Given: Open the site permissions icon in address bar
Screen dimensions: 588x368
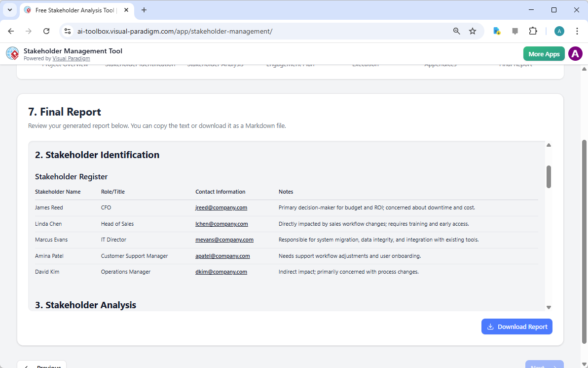Looking at the screenshot, I should point(67,31).
